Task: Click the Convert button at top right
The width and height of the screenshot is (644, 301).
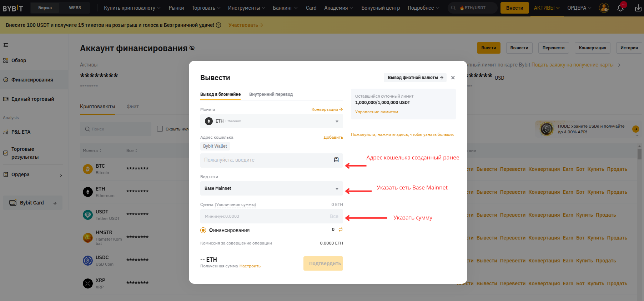Action: 593,48
